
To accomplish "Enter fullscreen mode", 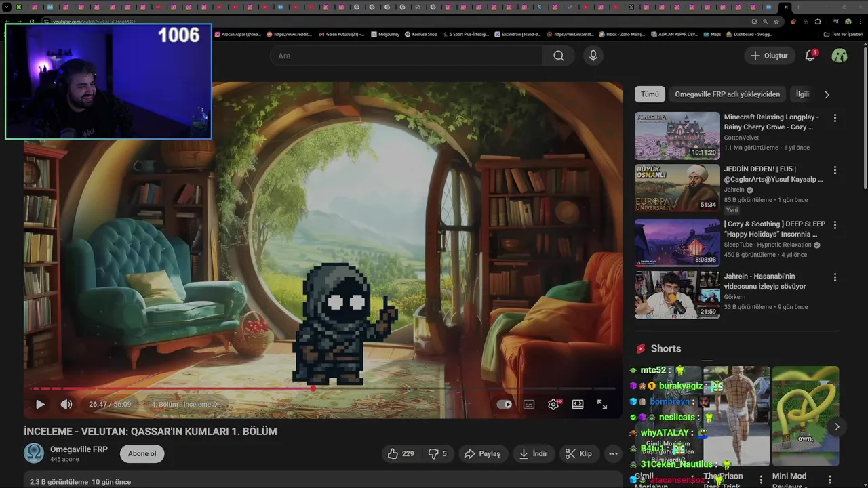I will click(602, 404).
